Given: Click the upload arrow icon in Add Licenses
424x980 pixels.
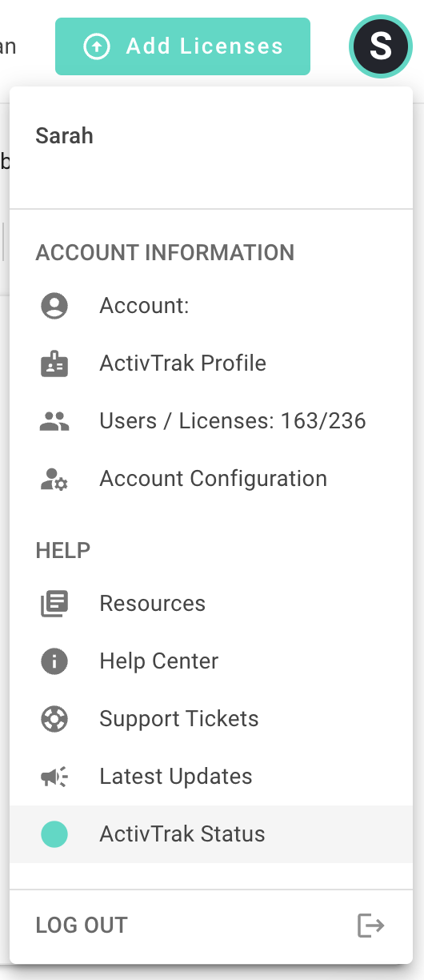Looking at the screenshot, I should 96,46.
